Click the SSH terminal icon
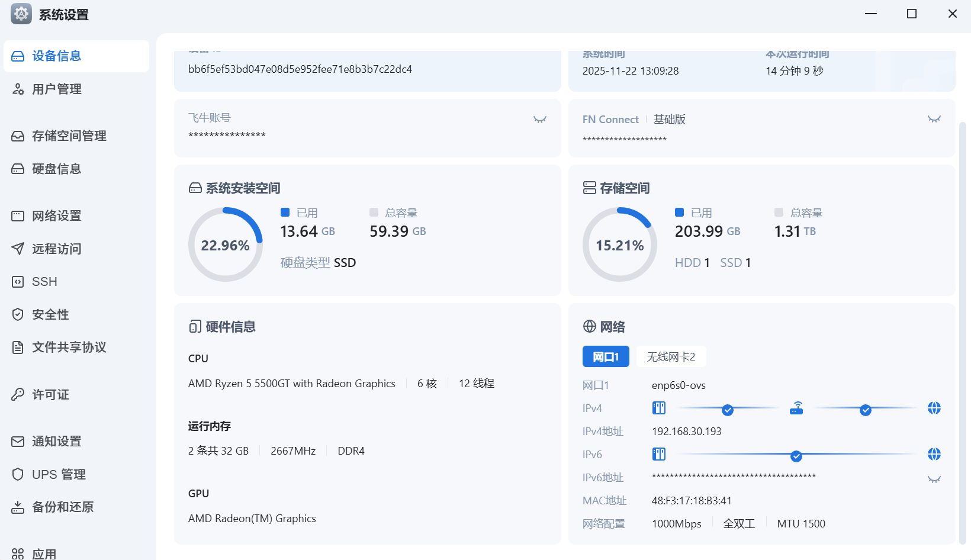 18,282
